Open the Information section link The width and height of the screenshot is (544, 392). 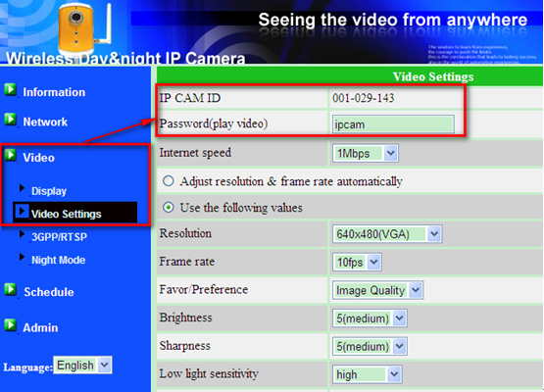pos(54,92)
